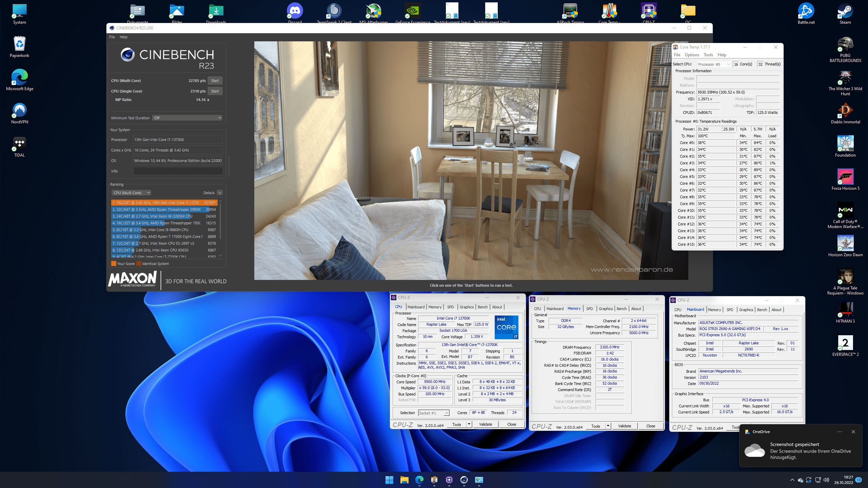
Task: Open The Witcher 3 Wild Hunt icon
Action: tap(845, 83)
